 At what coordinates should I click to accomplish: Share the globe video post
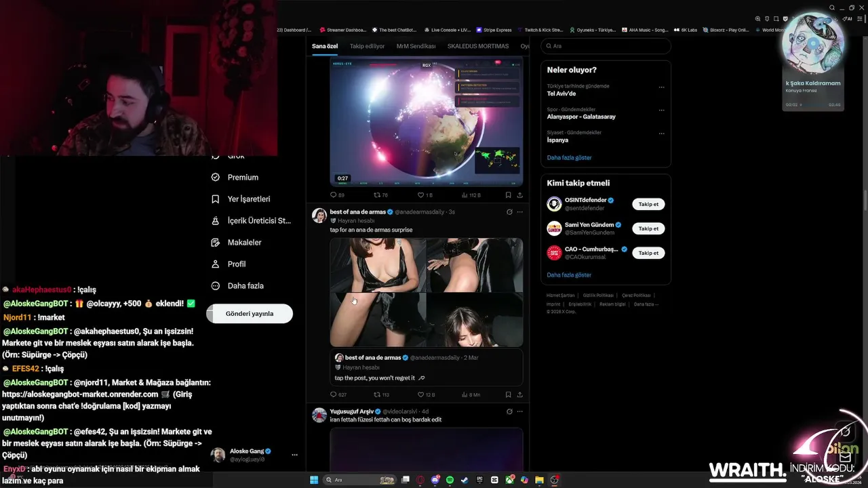(x=520, y=195)
